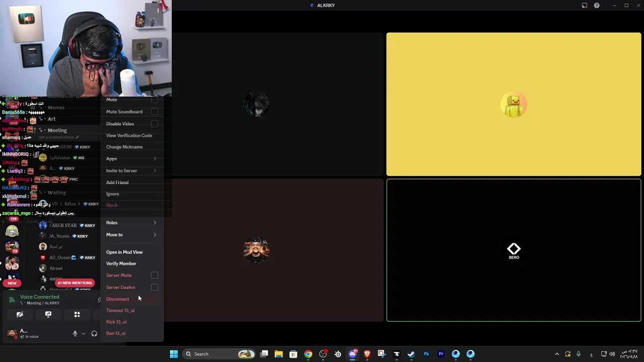The height and width of the screenshot is (362, 644).
Task: Open Windows Start menu
Action: (174, 354)
